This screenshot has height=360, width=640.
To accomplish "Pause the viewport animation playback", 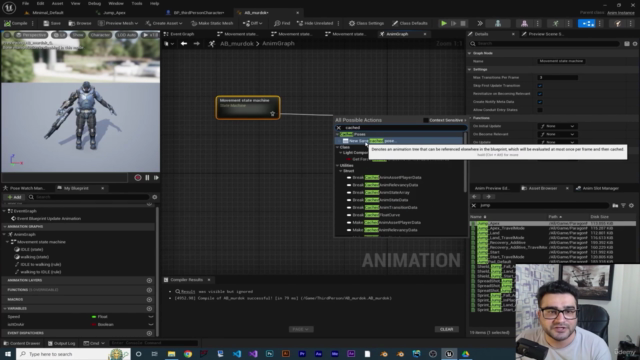I will coord(147,178).
